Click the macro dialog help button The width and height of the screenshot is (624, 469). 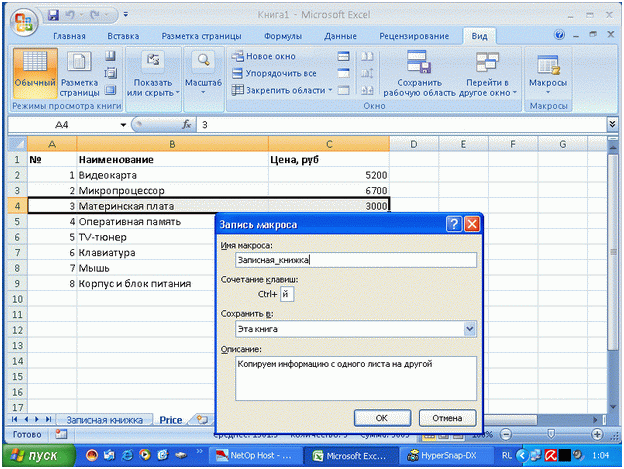[454, 224]
